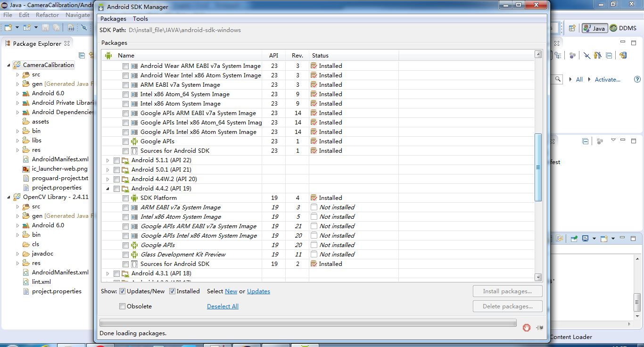644x347 pixels.
Task: Enable the Obsolete checkbox
Action: pos(122,306)
